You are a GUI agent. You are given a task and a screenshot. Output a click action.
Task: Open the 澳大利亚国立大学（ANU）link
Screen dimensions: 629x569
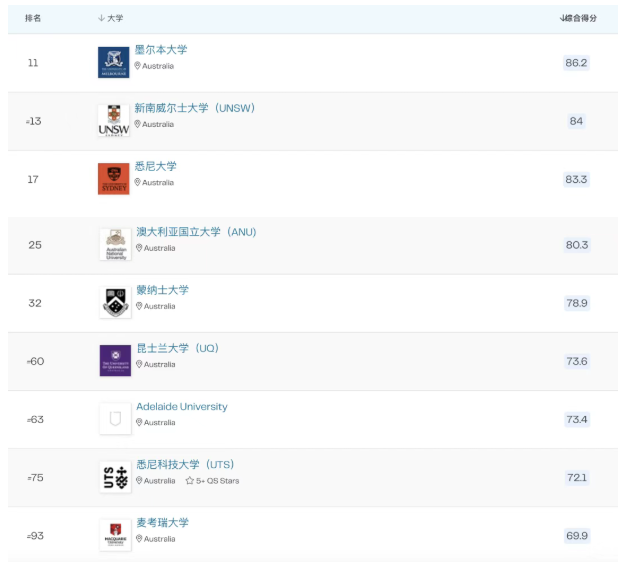[196, 232]
